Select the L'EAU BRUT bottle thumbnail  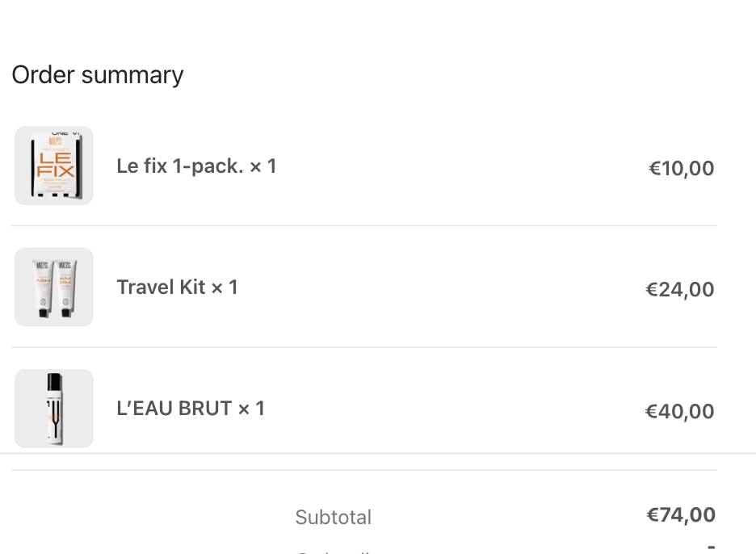point(54,408)
